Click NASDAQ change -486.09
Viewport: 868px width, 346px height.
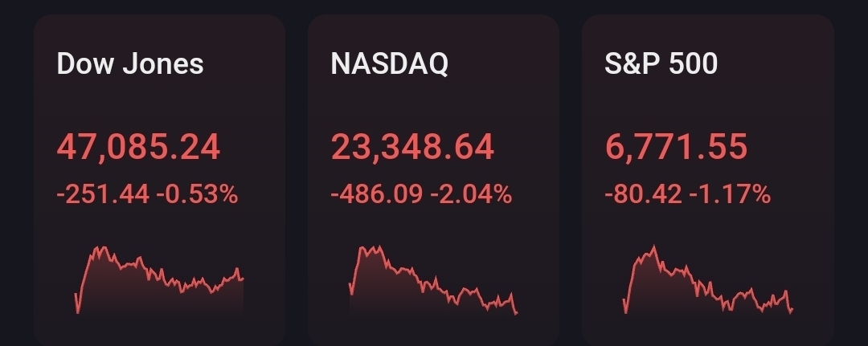point(377,194)
